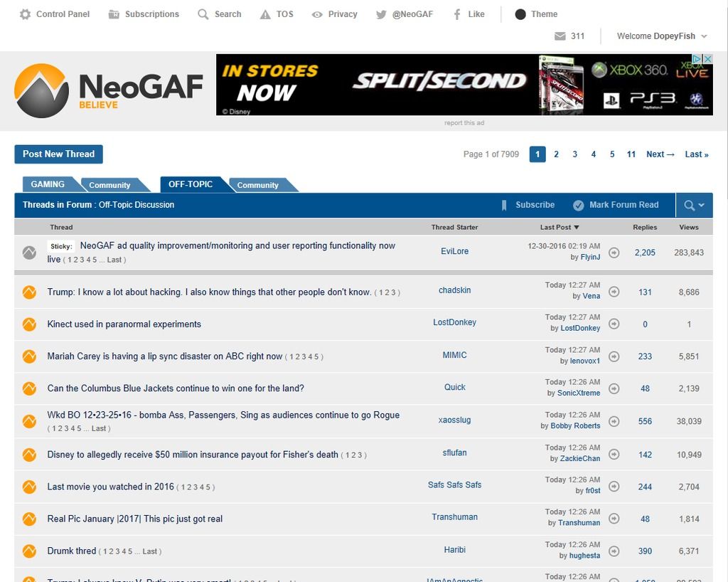
Task: Go to last post of Last movie 2016 thread
Action: click(x=614, y=487)
